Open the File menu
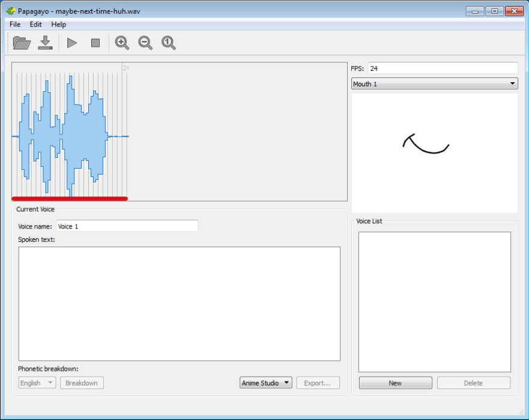This screenshot has height=420, width=529. point(14,25)
